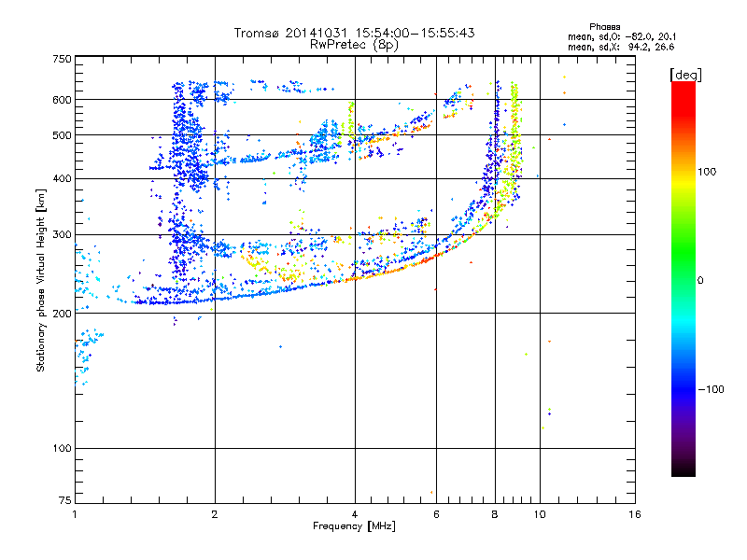The width and height of the screenshot is (747, 560).
Task: Click the colorbar tick label '100'
Action: click(x=707, y=172)
